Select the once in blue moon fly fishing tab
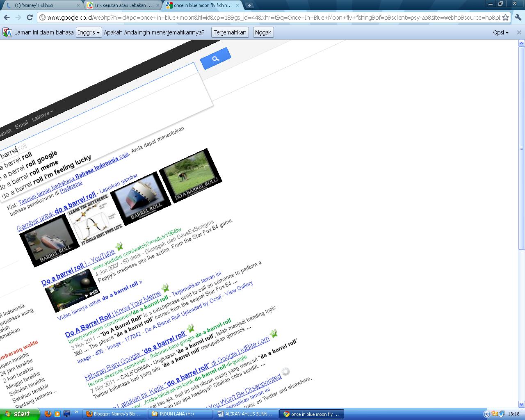 (201, 5)
